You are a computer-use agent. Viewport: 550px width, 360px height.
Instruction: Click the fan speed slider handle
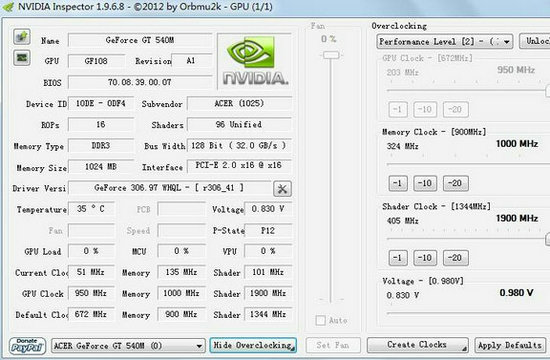pos(331,55)
